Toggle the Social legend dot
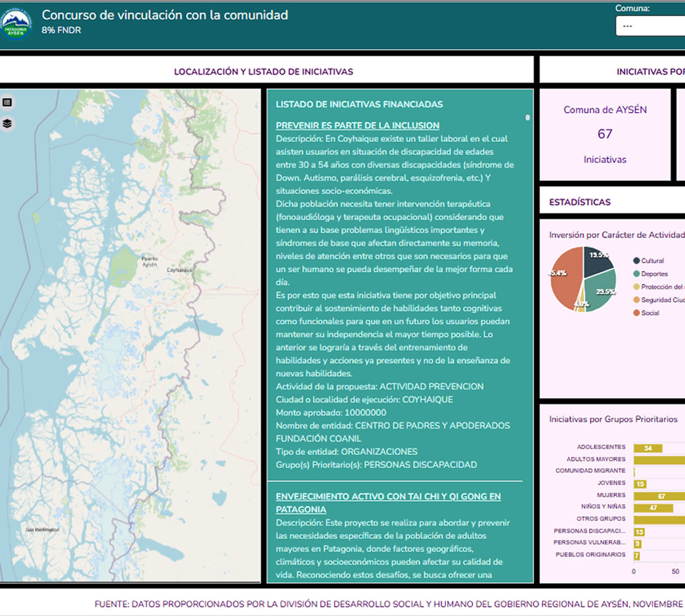Viewport: 685px width, 616px height. 636,313
